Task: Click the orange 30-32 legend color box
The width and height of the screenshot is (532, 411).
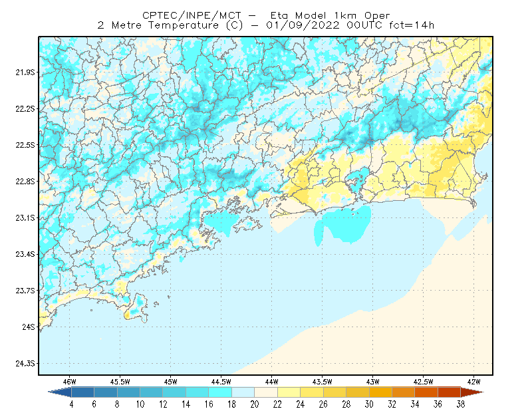Action: point(380,392)
